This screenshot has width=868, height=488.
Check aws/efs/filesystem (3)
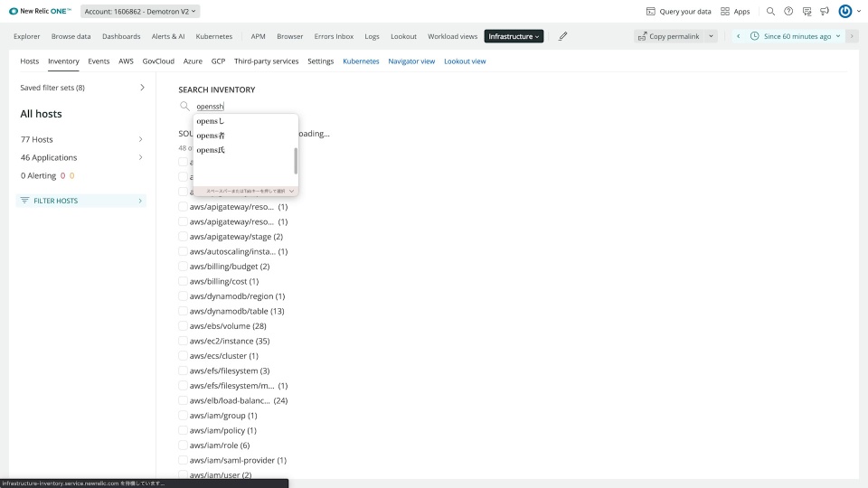pos(183,371)
